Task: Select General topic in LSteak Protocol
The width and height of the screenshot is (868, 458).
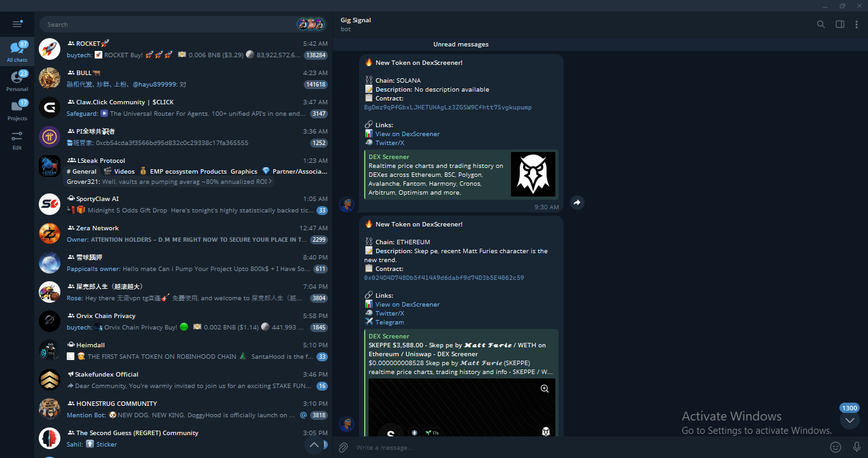Action: pyautogui.click(x=82, y=171)
